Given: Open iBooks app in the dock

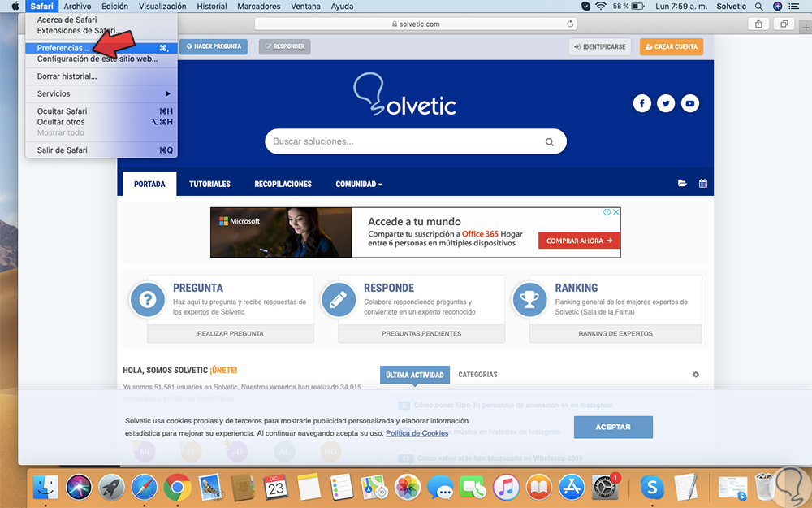Looking at the screenshot, I should pyautogui.click(x=538, y=487).
